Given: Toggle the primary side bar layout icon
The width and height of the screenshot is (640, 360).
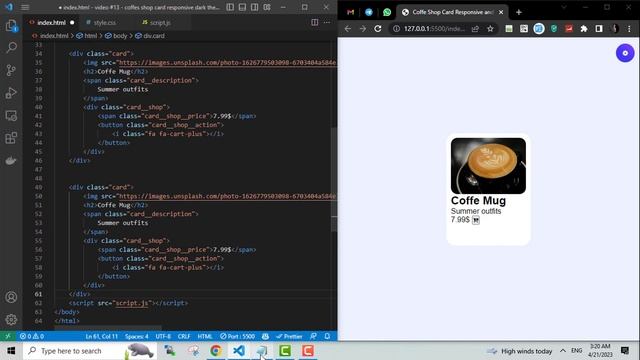Looking at the screenshot, I should click(x=230, y=7).
